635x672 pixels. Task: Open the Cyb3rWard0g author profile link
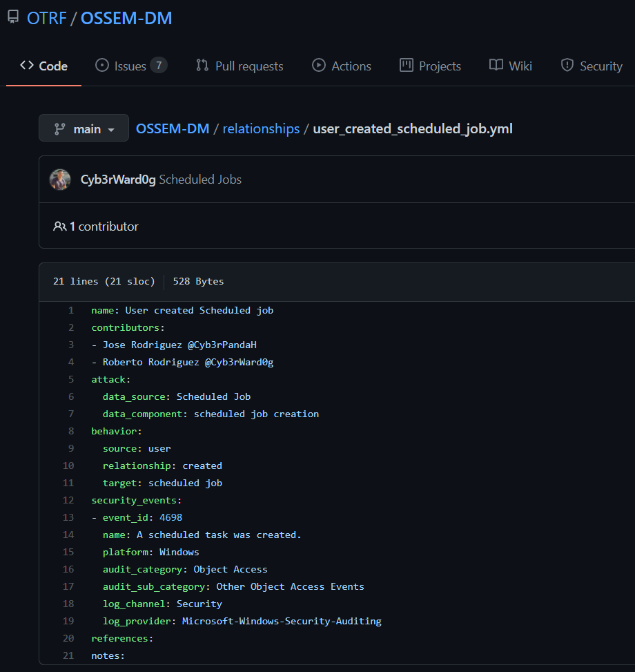pos(118,180)
